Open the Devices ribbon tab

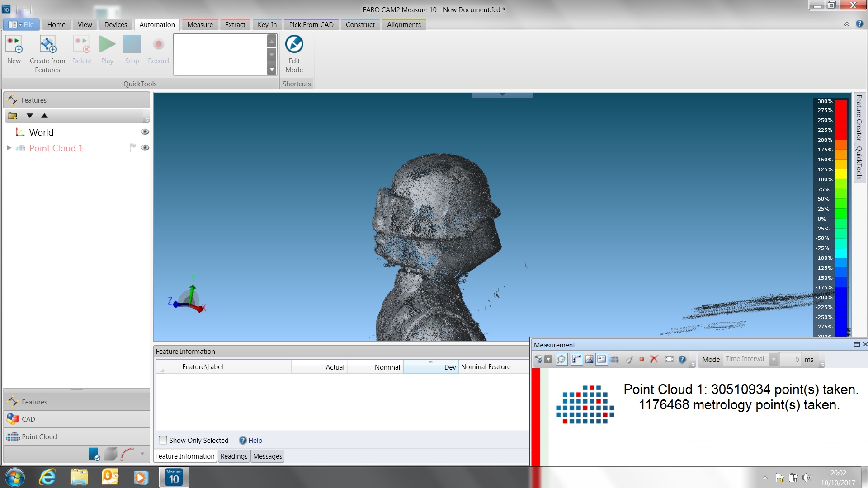point(116,25)
